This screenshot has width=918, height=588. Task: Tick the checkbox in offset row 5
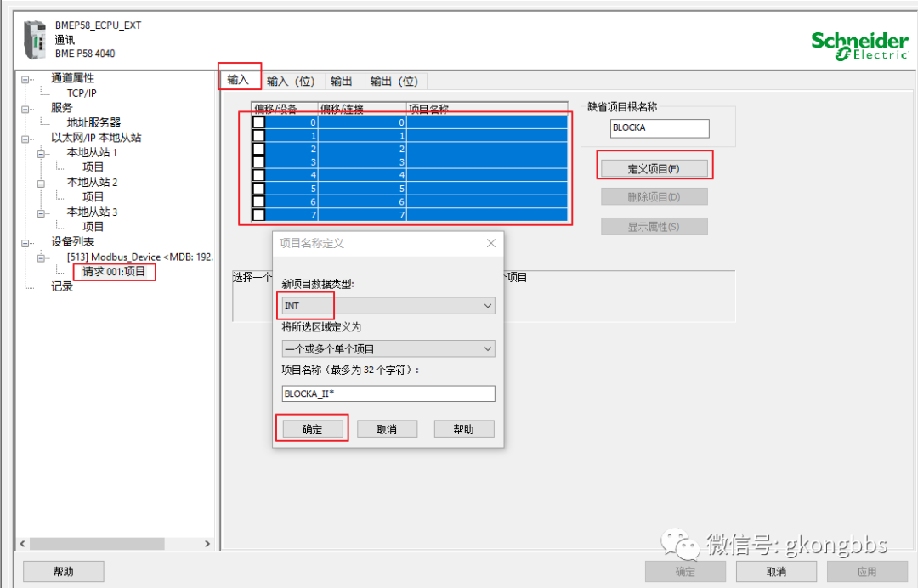click(x=258, y=189)
